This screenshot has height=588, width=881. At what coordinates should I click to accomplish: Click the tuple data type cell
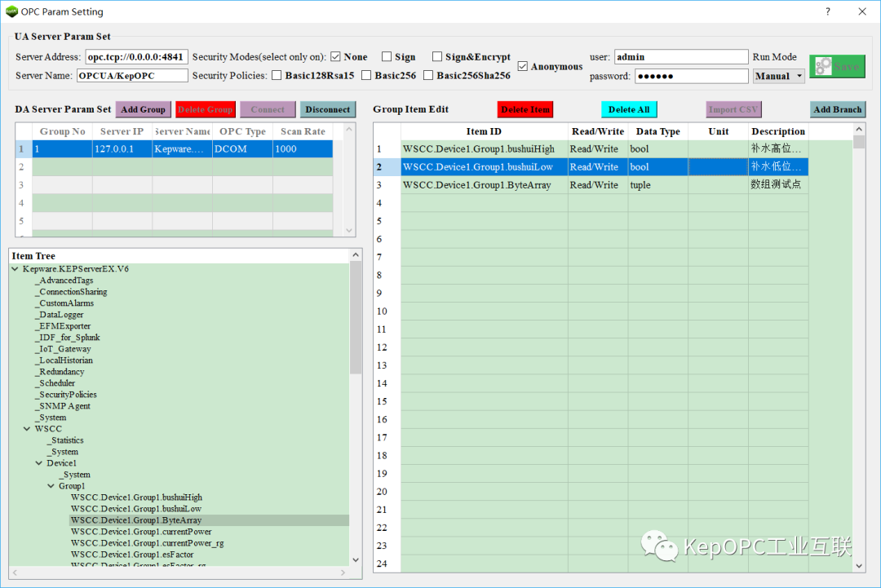[658, 185]
